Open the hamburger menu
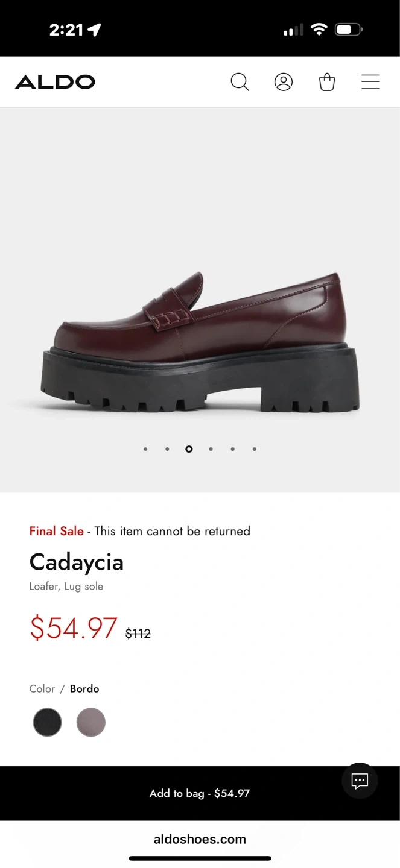 (x=370, y=82)
